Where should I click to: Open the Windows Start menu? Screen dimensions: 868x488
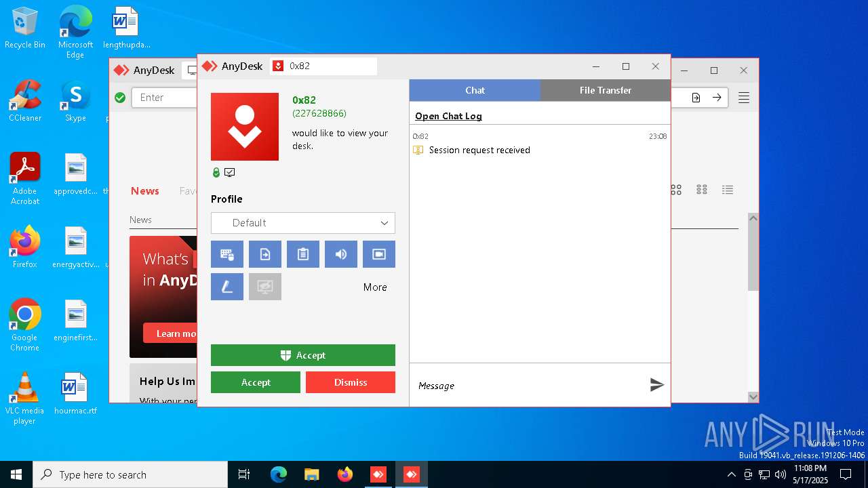click(x=16, y=474)
